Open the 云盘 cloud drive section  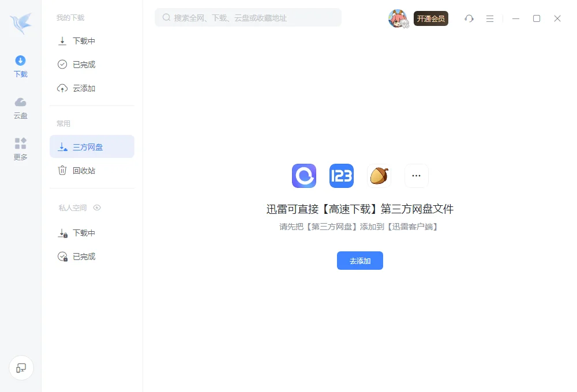tap(21, 108)
